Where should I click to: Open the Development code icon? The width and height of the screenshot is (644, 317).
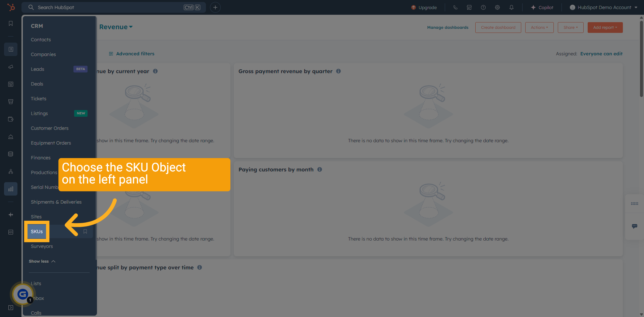pos(11,232)
